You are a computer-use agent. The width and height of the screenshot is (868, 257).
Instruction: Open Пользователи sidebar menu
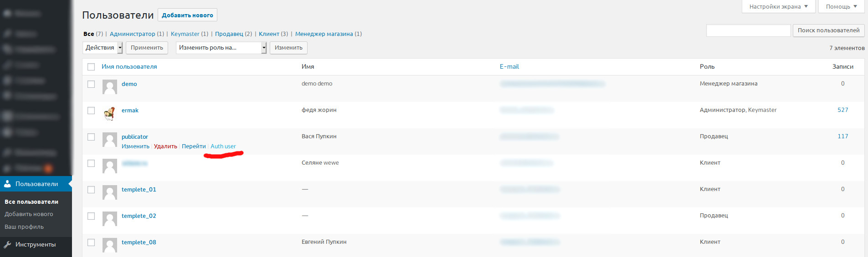click(x=36, y=184)
